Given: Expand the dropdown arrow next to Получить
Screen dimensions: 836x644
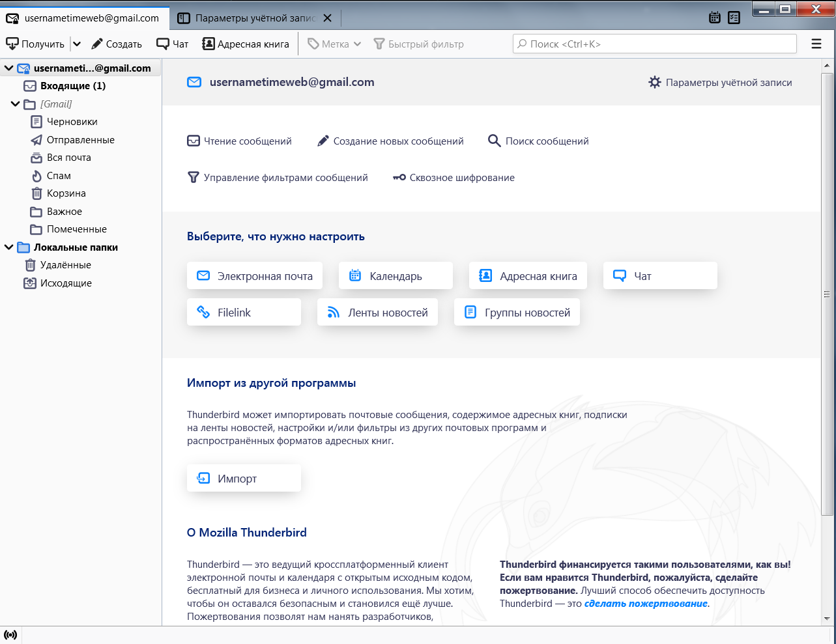Looking at the screenshot, I should (77, 44).
